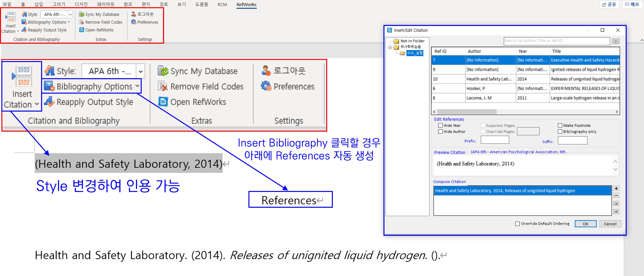
Task: Click Cancel in Insert/Edit Citation dialog
Action: 610,224
